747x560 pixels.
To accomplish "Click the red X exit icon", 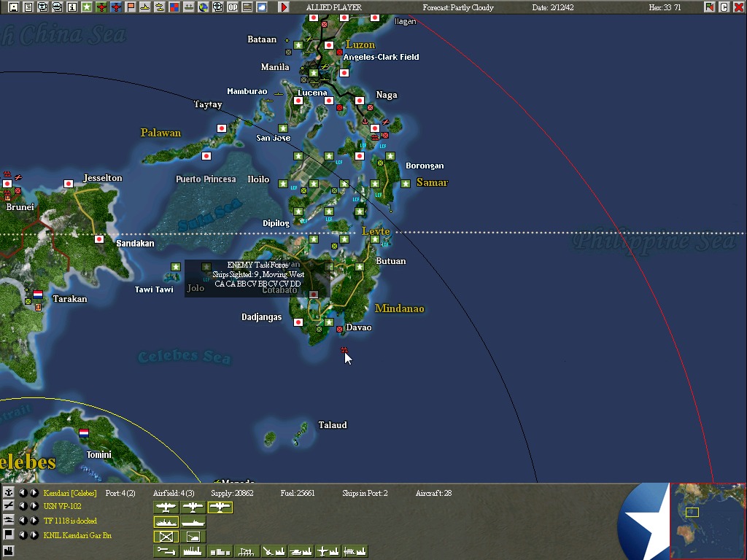I will (x=738, y=7).
